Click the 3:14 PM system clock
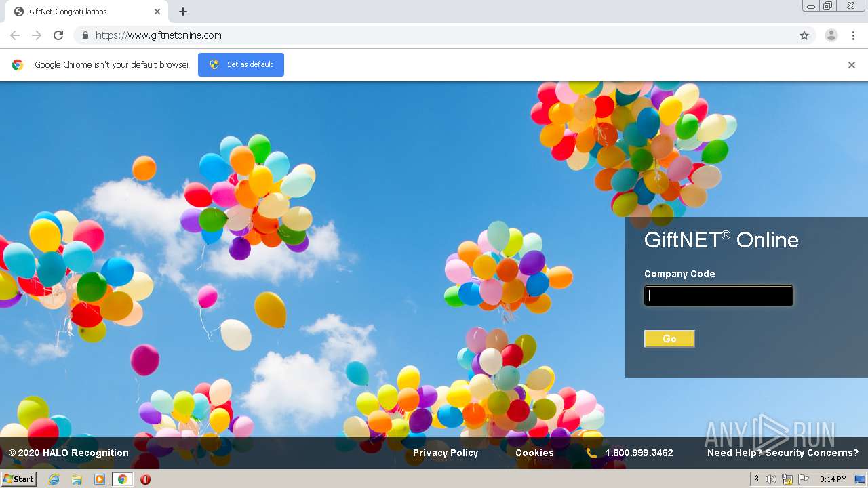 coord(833,479)
